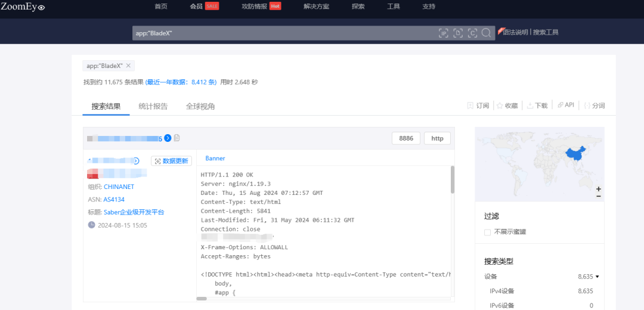Click the http service button

438,138
